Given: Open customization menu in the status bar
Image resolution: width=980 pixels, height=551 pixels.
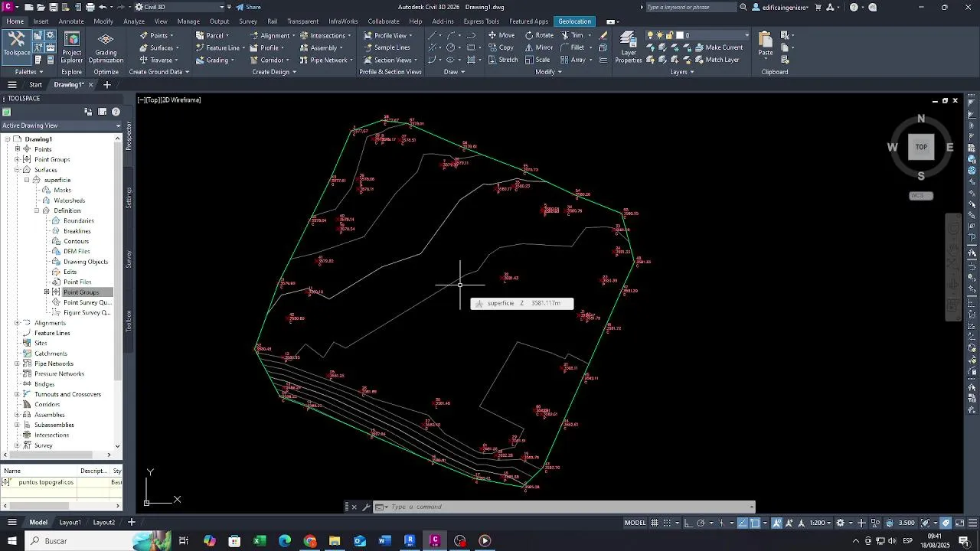Looking at the screenshot, I should (972, 523).
